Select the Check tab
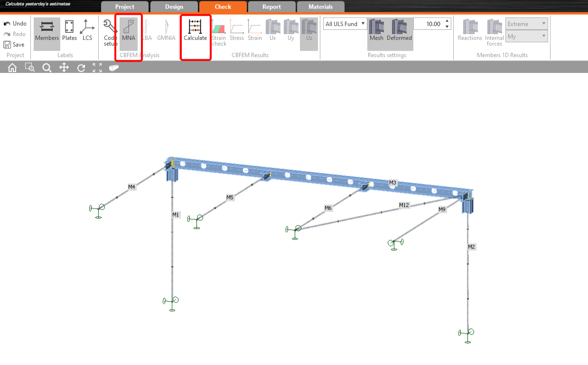This screenshot has height=365, width=588. 223,7
